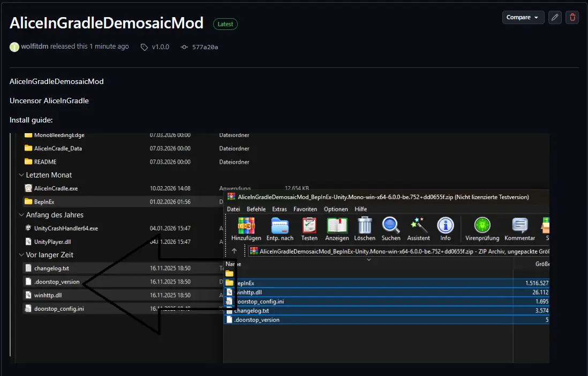The width and height of the screenshot is (588, 376).
Task: Click the Entp. nach extract folder icon
Action: tap(280, 225)
